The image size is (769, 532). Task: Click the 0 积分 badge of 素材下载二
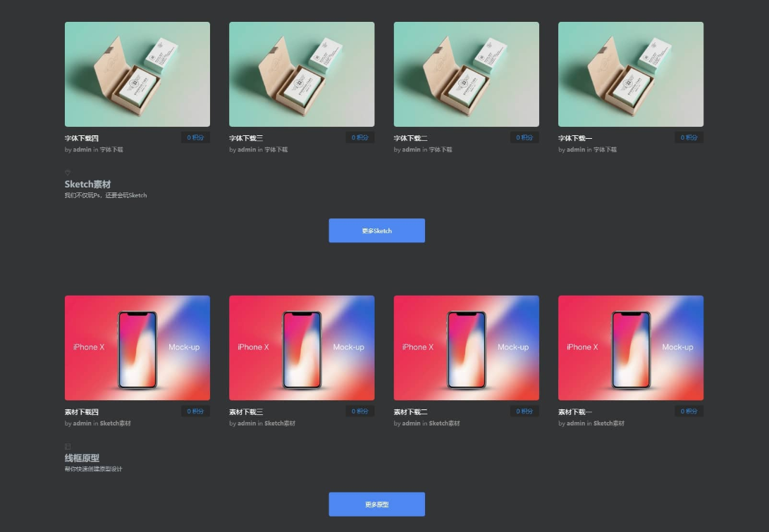[x=524, y=412]
